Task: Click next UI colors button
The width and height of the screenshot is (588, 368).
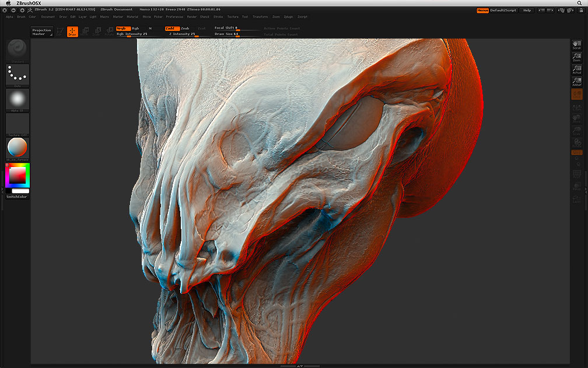Action: click(551, 10)
